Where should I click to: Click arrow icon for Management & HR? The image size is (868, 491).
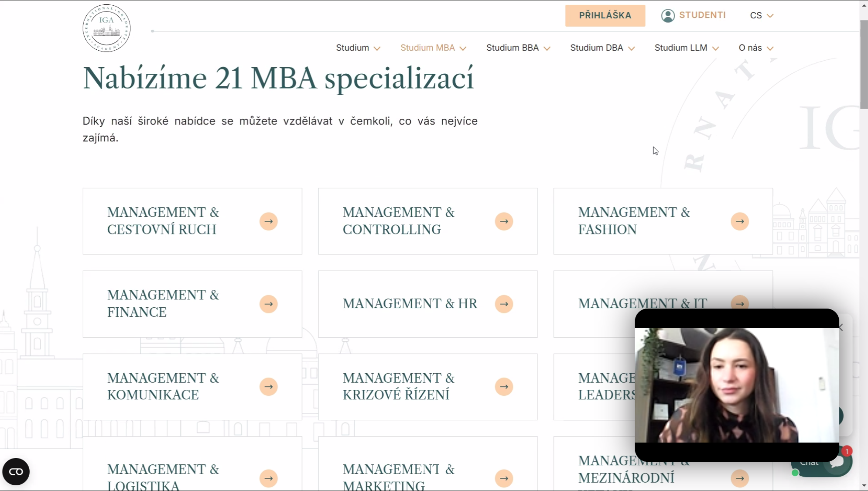click(x=504, y=304)
